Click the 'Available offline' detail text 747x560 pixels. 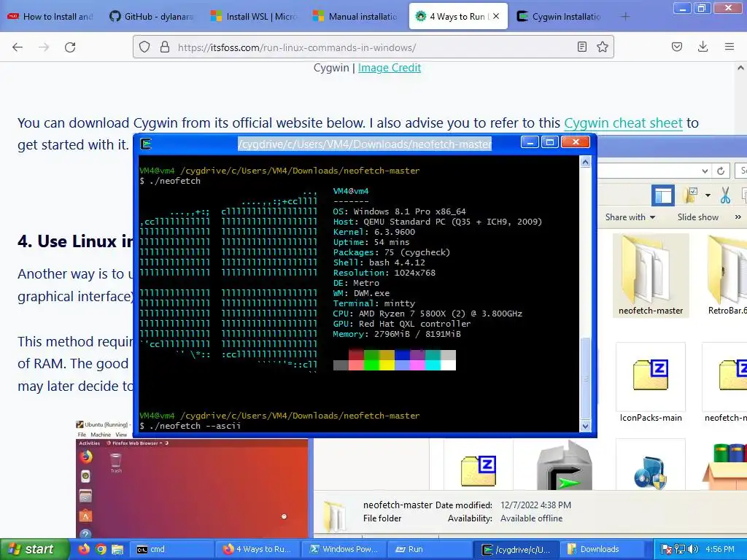click(531, 518)
